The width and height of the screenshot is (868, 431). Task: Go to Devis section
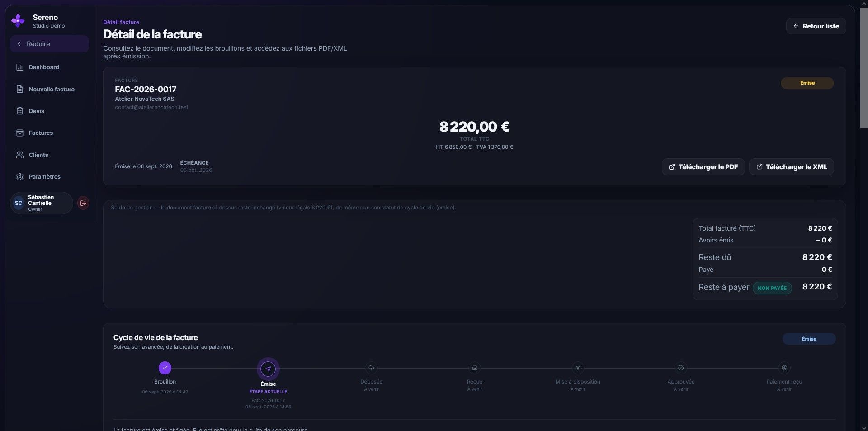click(x=49, y=111)
